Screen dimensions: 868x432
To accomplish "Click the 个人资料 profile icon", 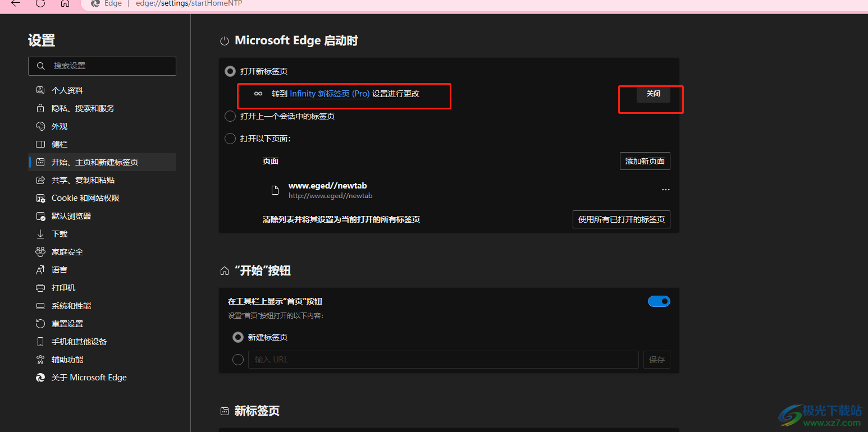I will [40, 90].
